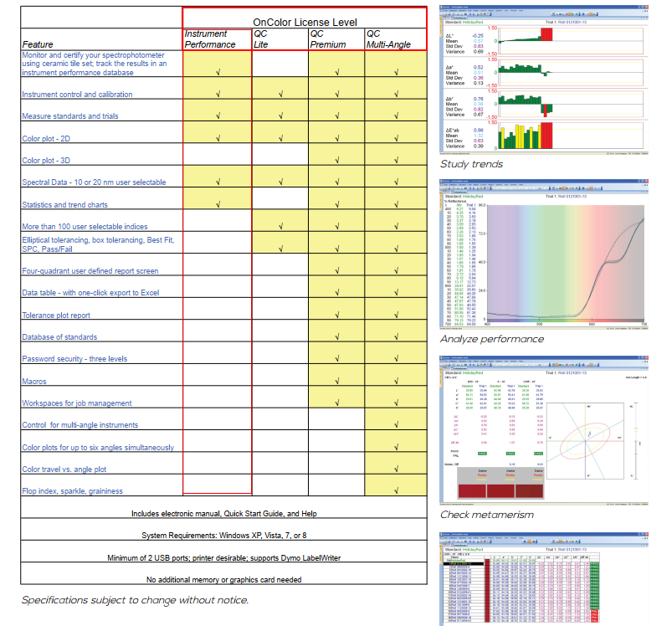Click QC Premium checkmark for 'Macros'
672x626 pixels.
coord(337,381)
